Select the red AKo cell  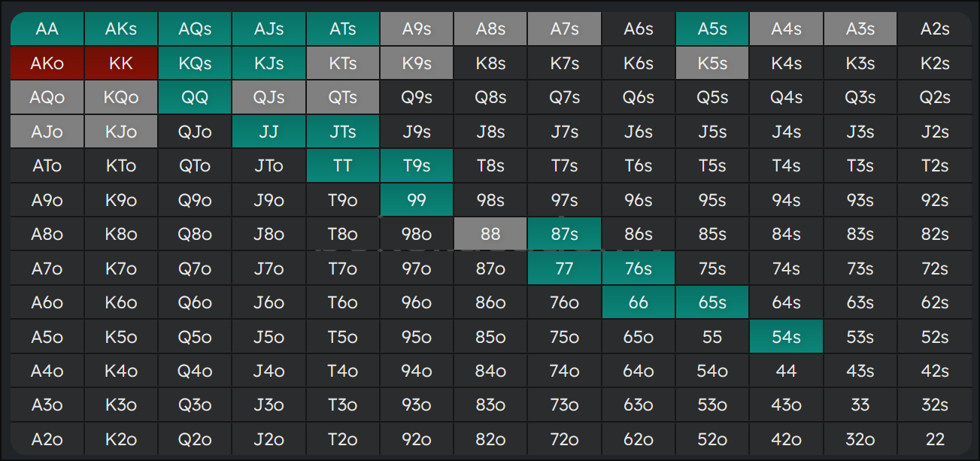[47, 64]
